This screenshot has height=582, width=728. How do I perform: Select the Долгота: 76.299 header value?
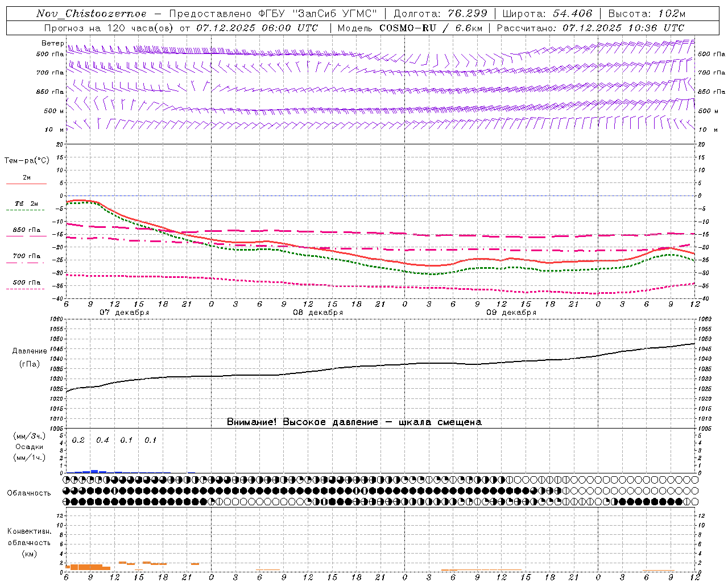(x=440, y=14)
